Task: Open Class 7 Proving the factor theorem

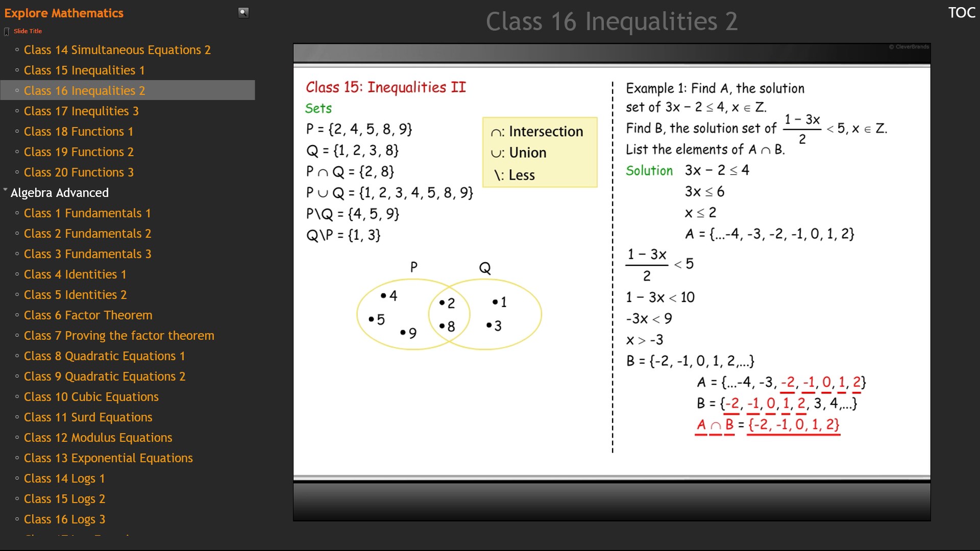Action: (119, 336)
